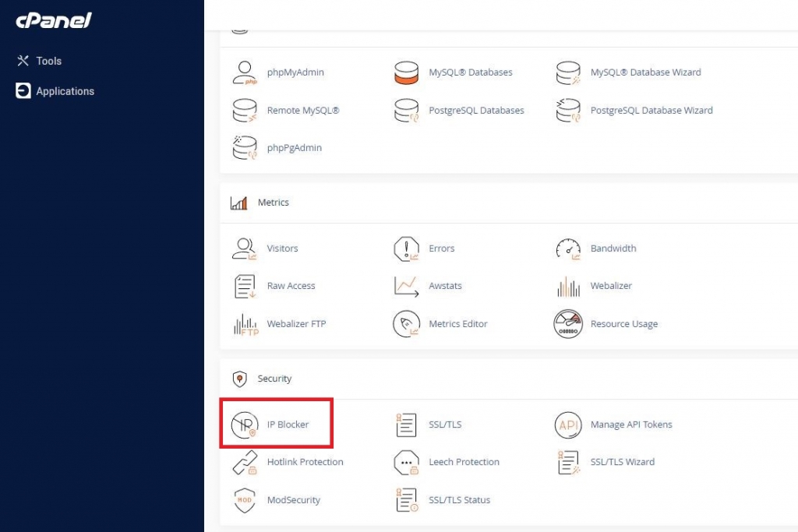Click the Resource Usage link text

click(624, 324)
